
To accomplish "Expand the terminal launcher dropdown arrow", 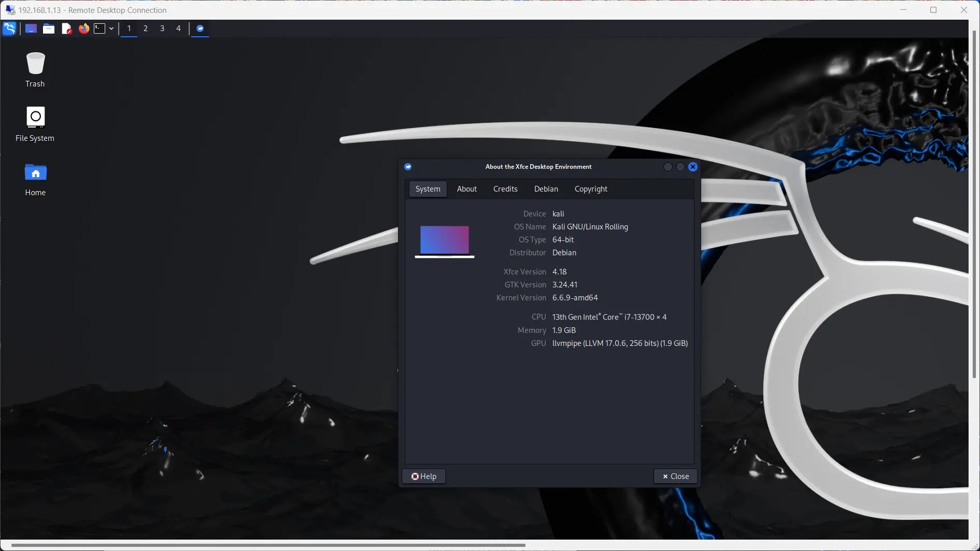I will coord(110,28).
